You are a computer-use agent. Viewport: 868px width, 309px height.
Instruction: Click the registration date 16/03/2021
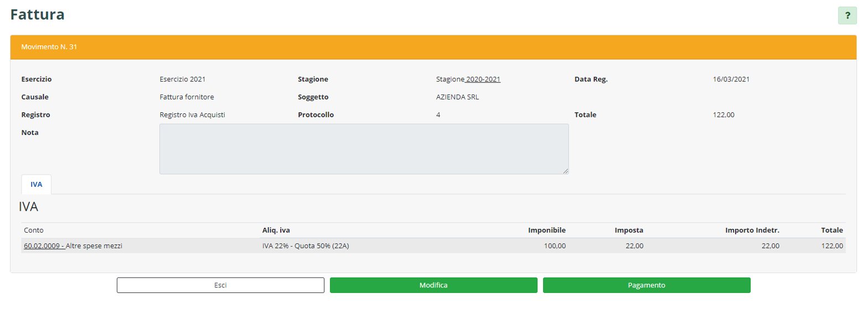[731, 79]
